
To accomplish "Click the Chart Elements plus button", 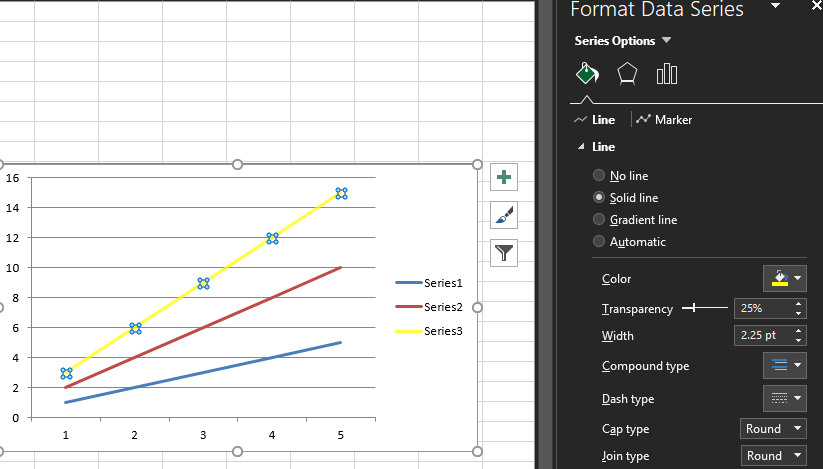I will click(504, 177).
